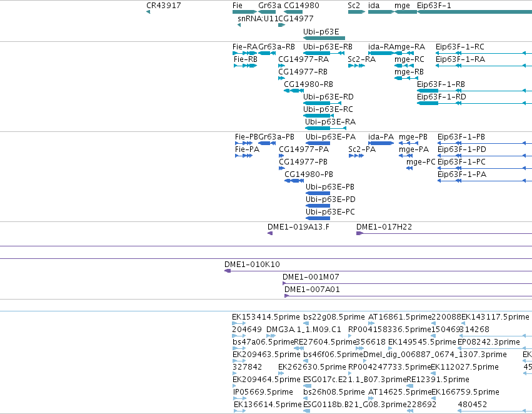The height and width of the screenshot is (414, 532).
Task: Select protein CG14980-PB
Action: click(309, 174)
